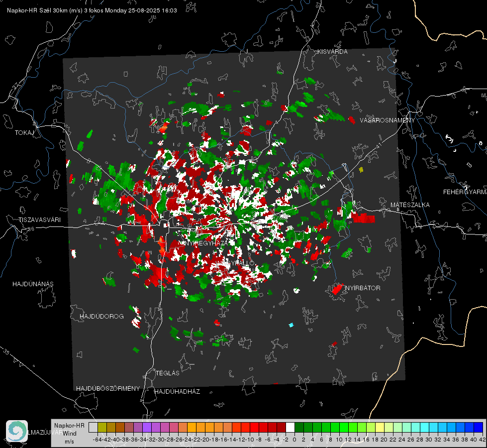Click the FEHÉRGYARMAT city label
This screenshot has height=448, width=487.
click(x=465, y=192)
